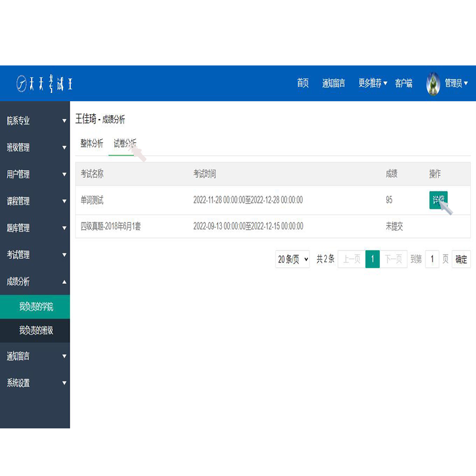This screenshot has height=476, width=476.
Task: Click the 成绩 column header
Action: [x=392, y=174]
